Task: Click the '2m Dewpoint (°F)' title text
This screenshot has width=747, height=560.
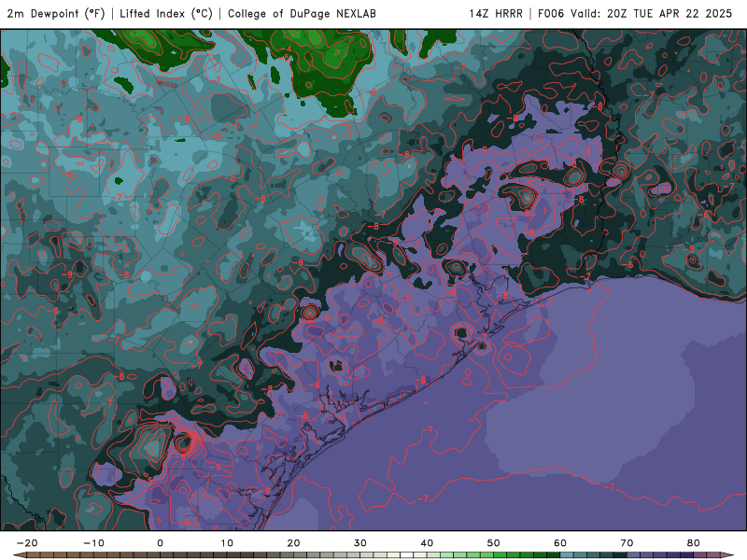Action: click(x=56, y=13)
